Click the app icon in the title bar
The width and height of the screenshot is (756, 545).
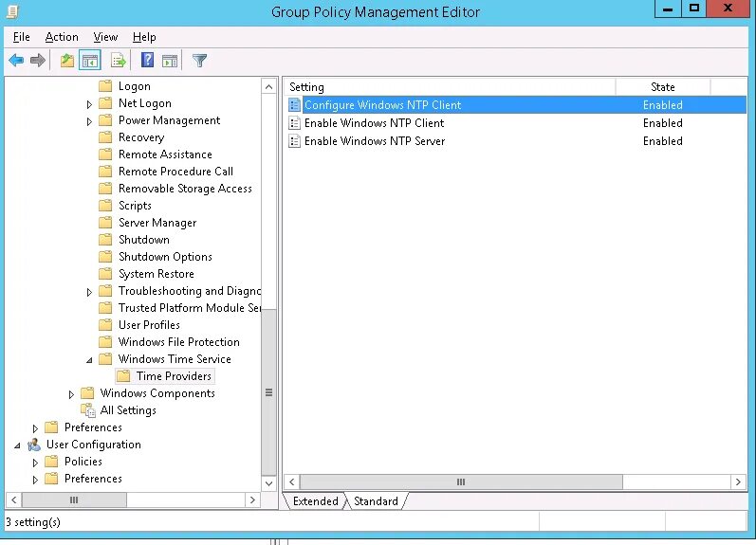coord(12,11)
